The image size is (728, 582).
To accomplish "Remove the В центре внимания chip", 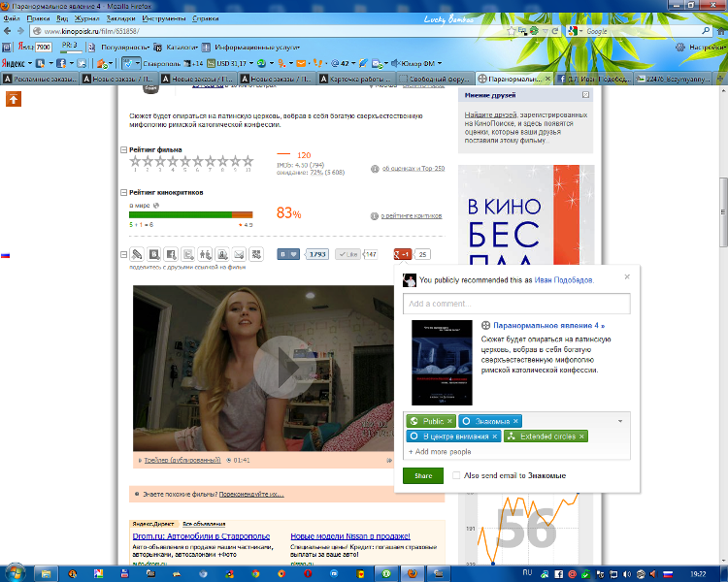I will (494, 436).
